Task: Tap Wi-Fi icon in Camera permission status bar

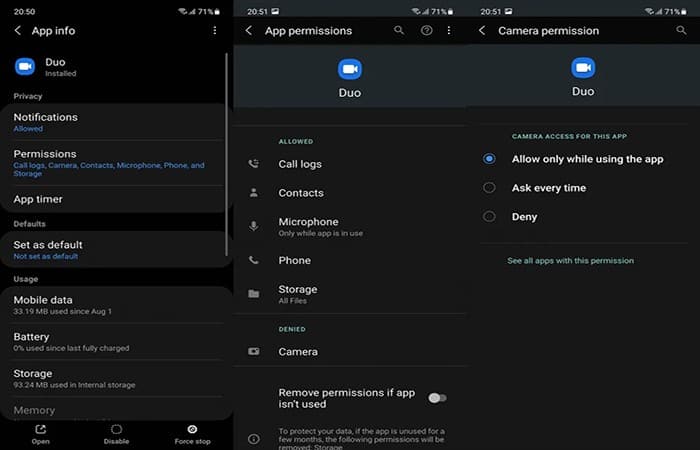Action: [648, 11]
